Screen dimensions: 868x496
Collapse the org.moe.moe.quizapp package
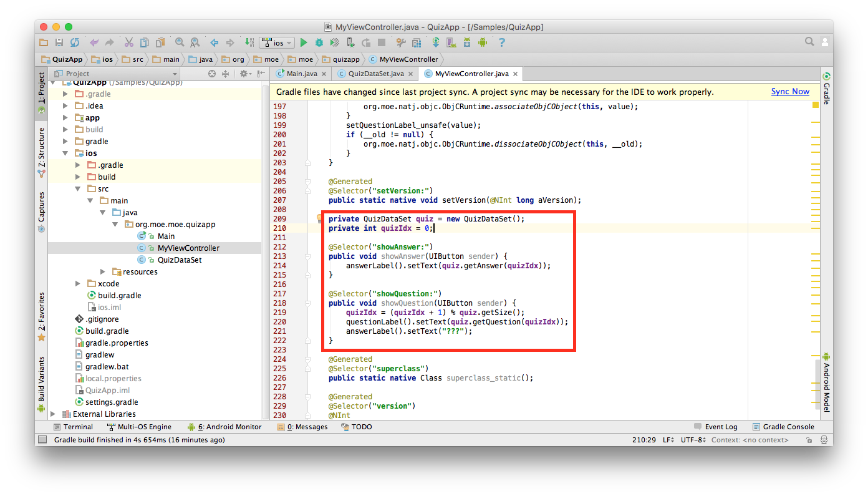(115, 224)
